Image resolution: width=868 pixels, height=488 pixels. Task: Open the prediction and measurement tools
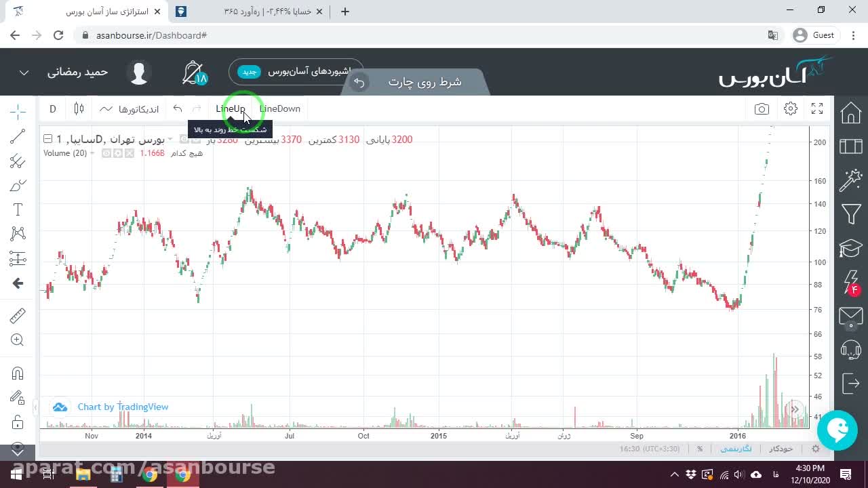[18, 258]
